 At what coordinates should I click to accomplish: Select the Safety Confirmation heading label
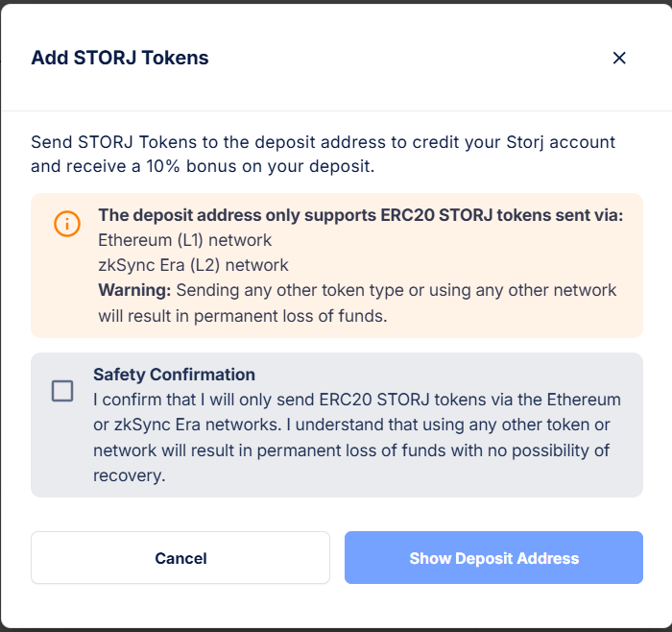click(x=174, y=375)
